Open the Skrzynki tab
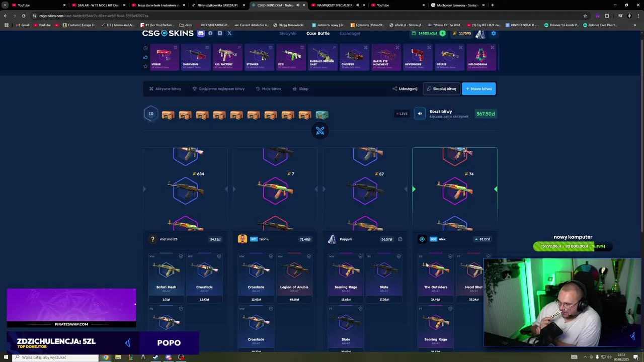This screenshot has height=362, width=644. (288, 33)
